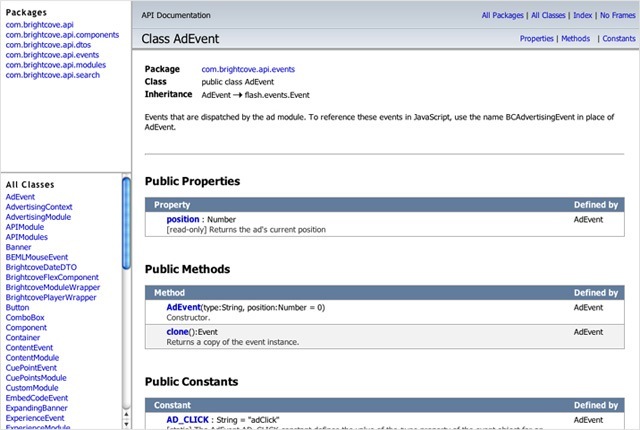Image resolution: width=640 pixels, height=430 pixels.
Task: Click the Public Constants heading
Action: pos(191,382)
